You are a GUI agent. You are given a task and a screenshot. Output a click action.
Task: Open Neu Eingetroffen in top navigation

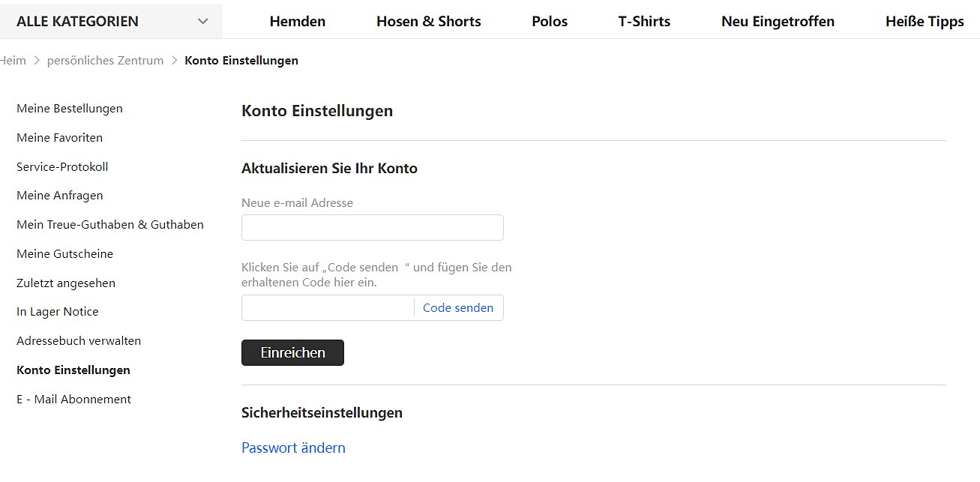[778, 22]
